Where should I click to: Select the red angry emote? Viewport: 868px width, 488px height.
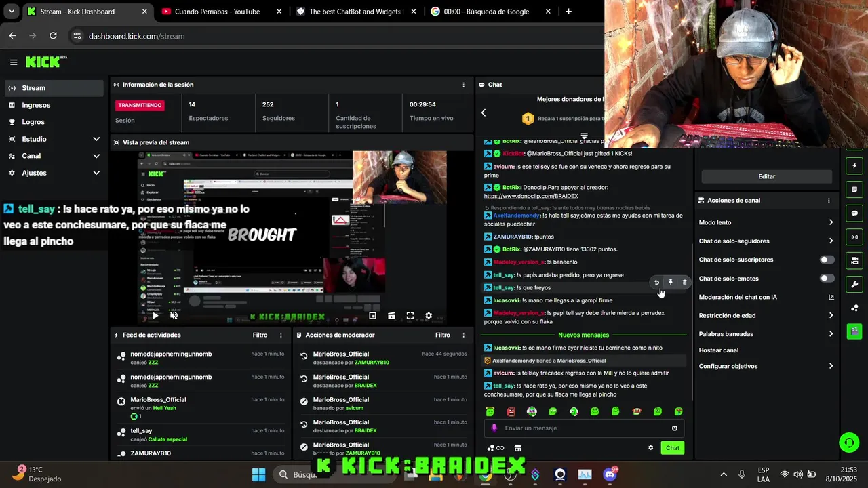511,411
